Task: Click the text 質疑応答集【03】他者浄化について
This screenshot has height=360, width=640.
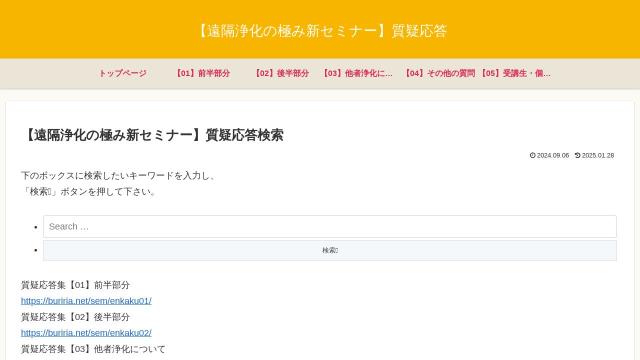Action: [93, 349]
